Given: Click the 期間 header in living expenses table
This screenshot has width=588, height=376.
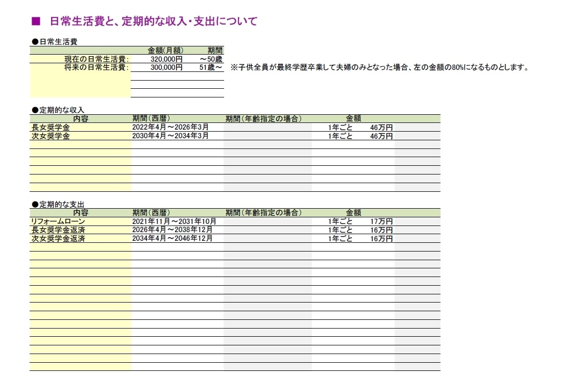Looking at the screenshot, I should tap(215, 50).
